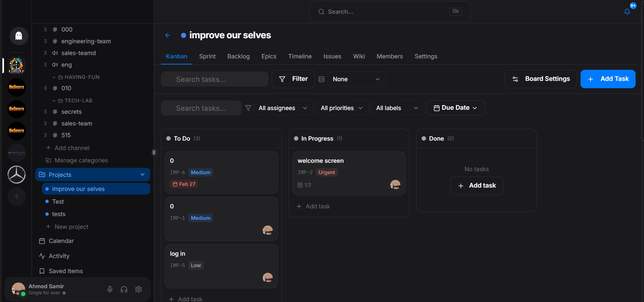Image resolution: width=644 pixels, height=302 pixels.
Task: Switch to the Sprint tab
Action: [207, 56]
